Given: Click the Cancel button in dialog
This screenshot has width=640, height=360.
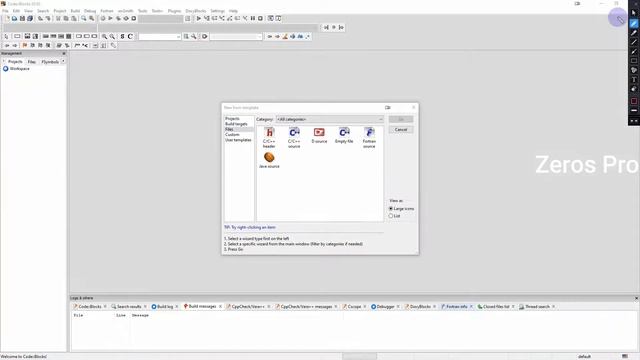Looking at the screenshot, I should coord(401,129).
